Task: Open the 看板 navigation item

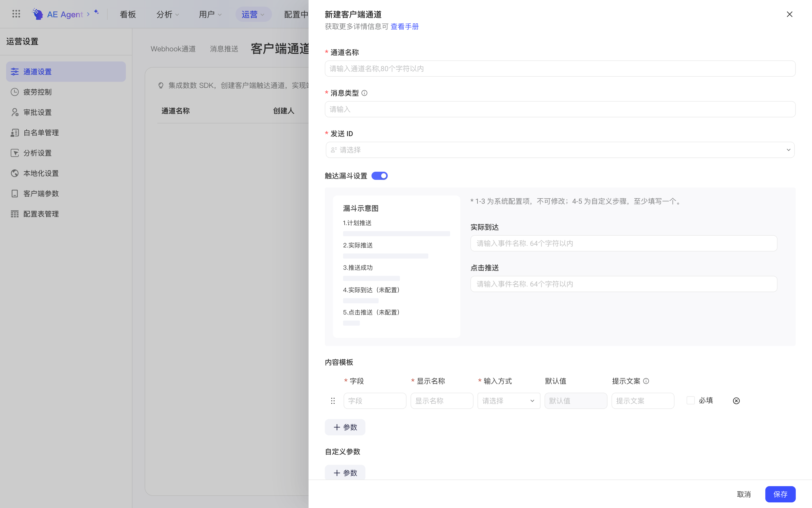Action: (128, 14)
